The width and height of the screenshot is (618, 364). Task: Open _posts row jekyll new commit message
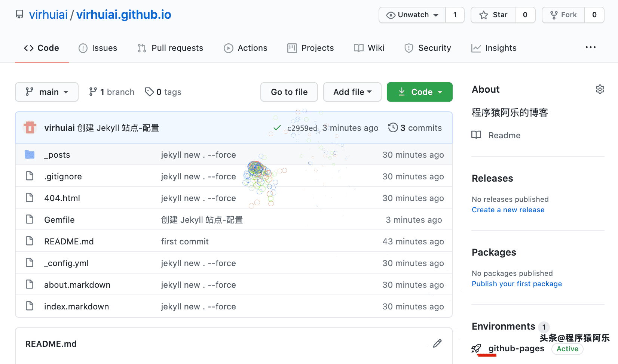click(x=198, y=155)
